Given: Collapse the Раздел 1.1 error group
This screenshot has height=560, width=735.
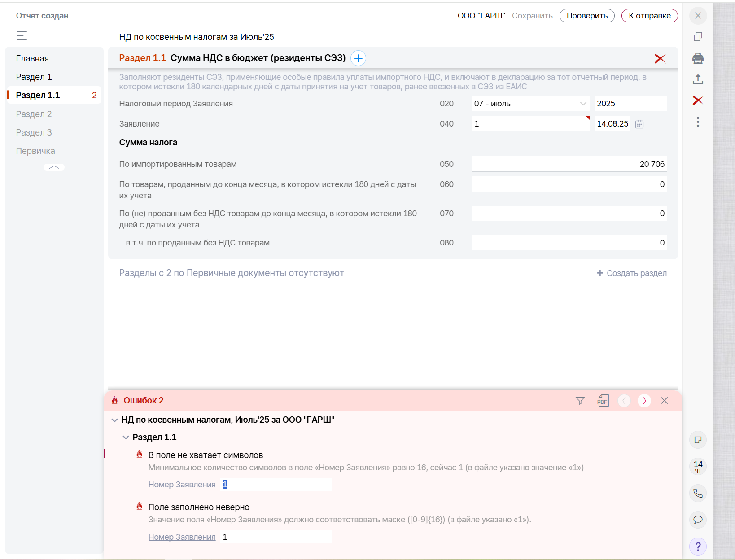Looking at the screenshot, I should point(126,437).
